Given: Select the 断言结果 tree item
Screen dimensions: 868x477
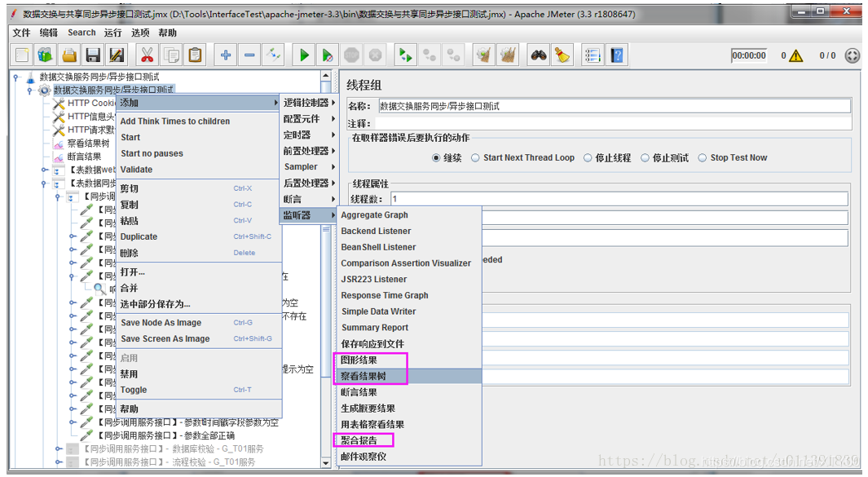Looking at the screenshot, I should coord(84,157).
